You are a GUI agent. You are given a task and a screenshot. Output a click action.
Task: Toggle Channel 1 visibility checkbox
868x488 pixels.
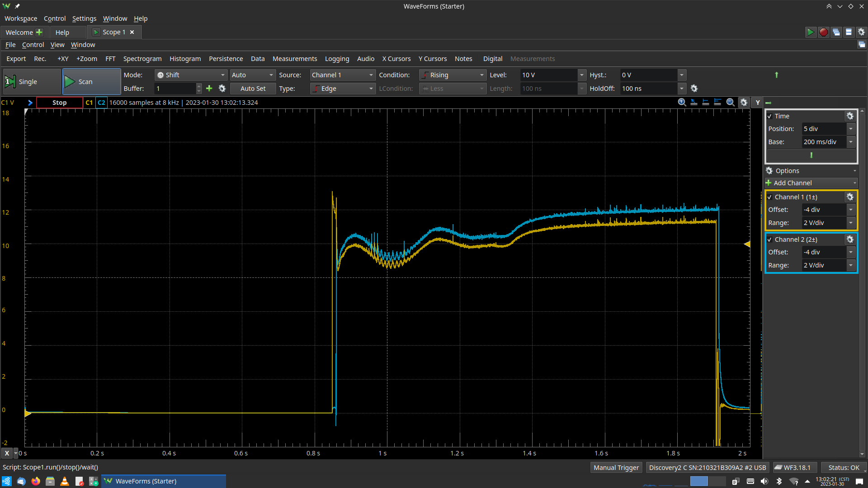coord(769,196)
